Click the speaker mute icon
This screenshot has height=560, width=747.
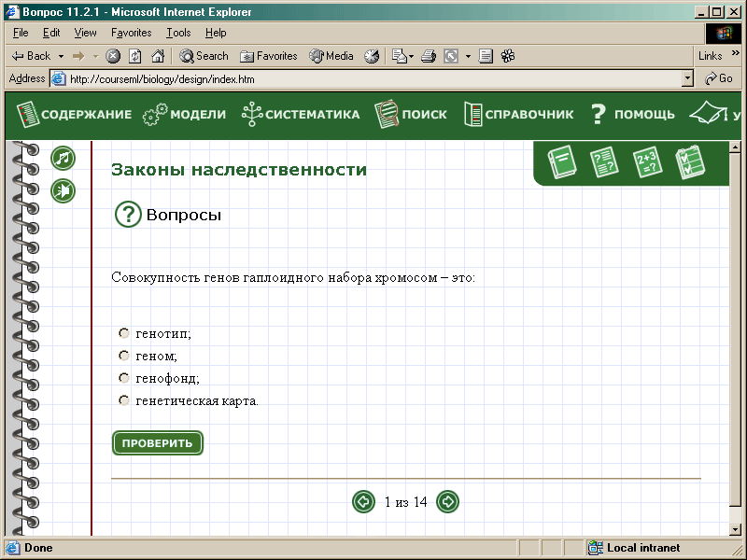click(x=63, y=191)
